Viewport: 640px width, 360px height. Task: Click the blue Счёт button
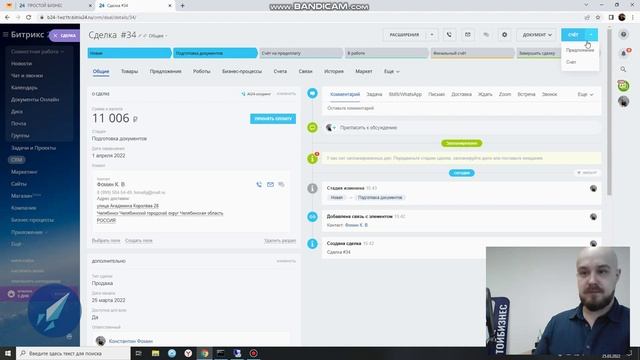click(573, 35)
